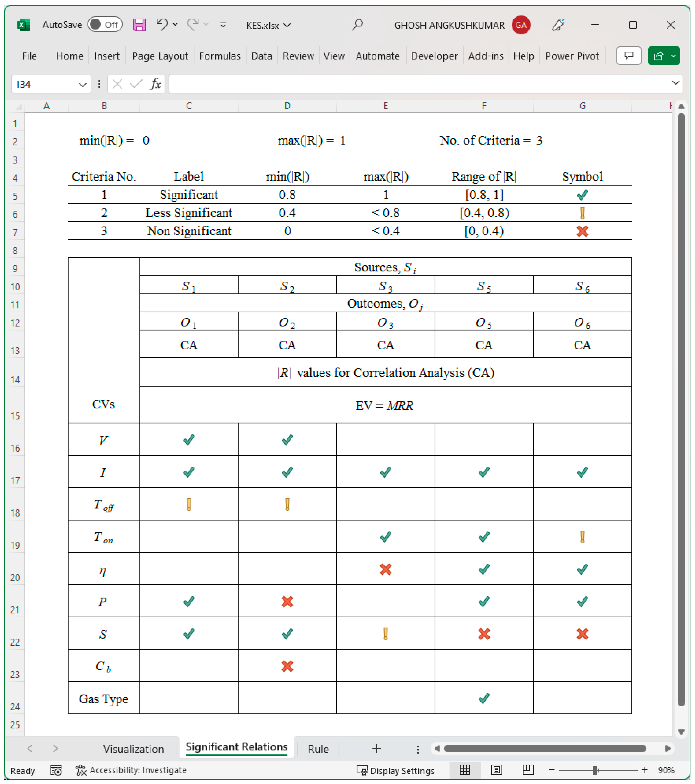This screenshot has height=784, width=695.
Task: Click the Insert Function fx icon
Action: [x=155, y=84]
